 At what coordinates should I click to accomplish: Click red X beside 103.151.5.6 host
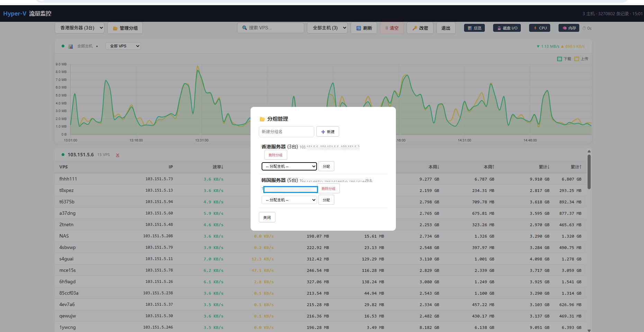point(118,155)
